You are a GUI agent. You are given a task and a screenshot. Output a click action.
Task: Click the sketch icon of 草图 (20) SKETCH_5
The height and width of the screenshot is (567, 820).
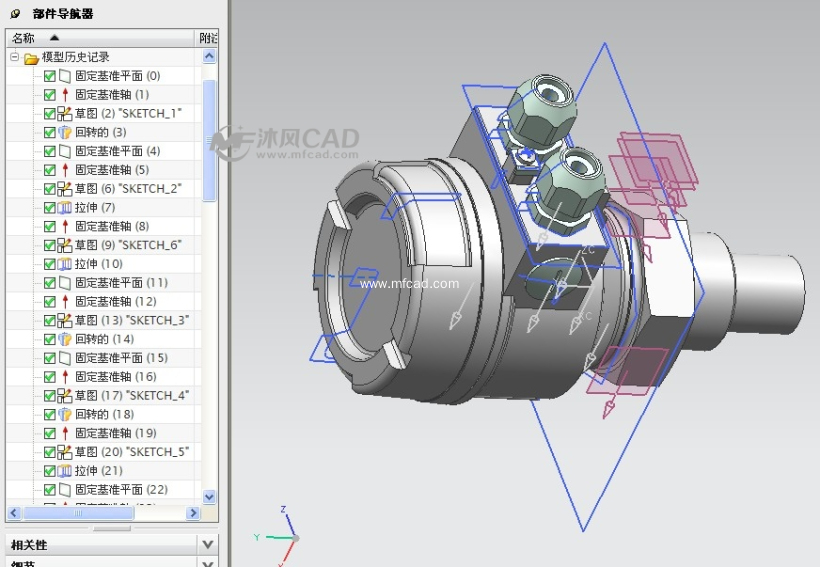(64, 452)
